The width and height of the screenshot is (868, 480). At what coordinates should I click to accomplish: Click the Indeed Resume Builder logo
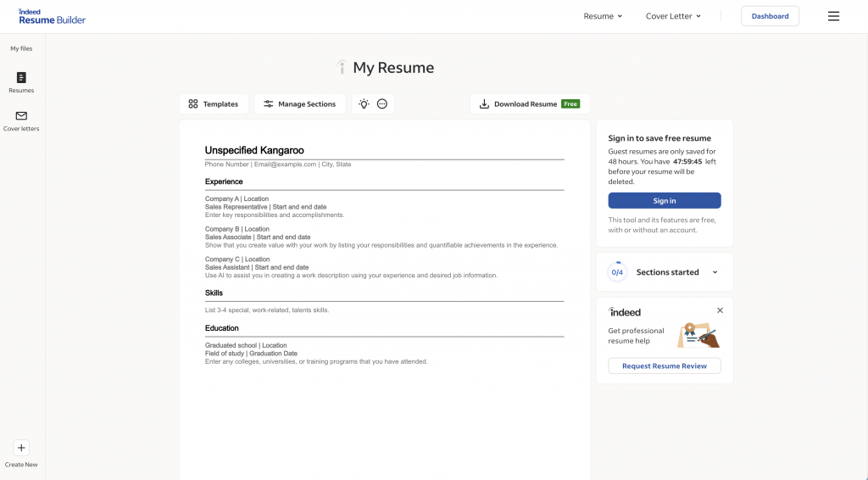click(x=52, y=16)
